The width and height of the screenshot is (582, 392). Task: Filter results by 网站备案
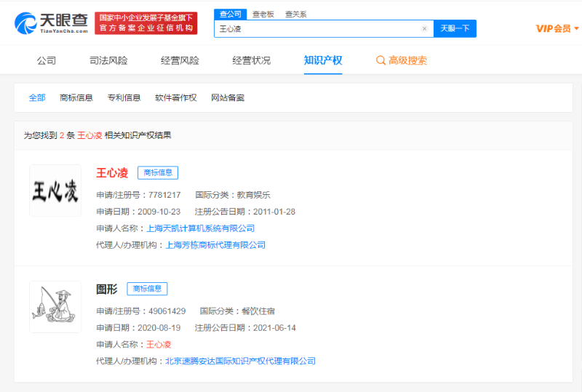click(228, 97)
